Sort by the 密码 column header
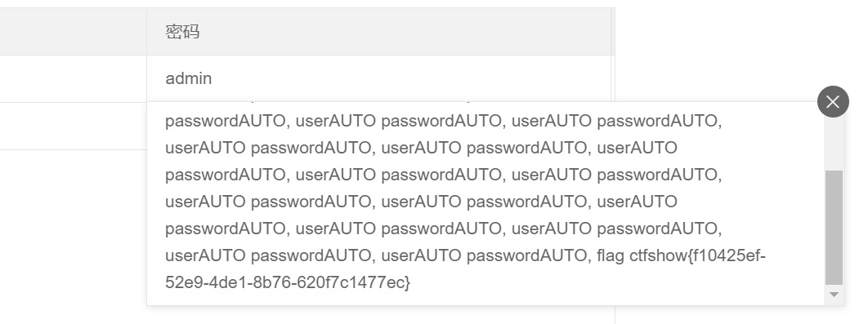868x324 pixels. pyautogui.click(x=183, y=32)
